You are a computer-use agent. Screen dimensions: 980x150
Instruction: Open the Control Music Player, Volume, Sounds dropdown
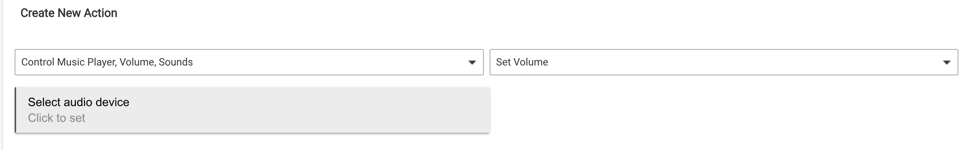249,62
